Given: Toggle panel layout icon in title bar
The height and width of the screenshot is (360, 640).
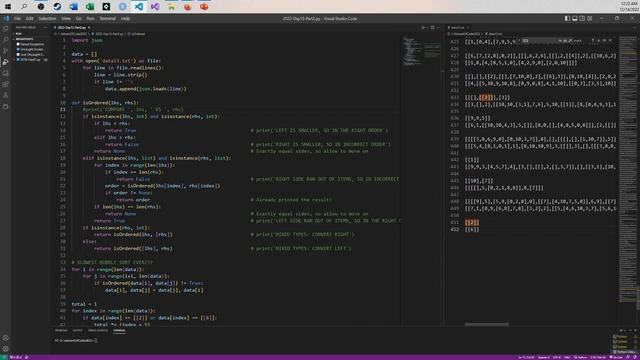Looking at the screenshot, I should coord(575,18).
